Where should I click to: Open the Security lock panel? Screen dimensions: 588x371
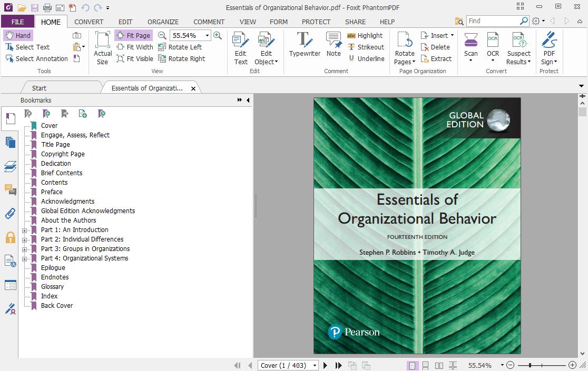(x=11, y=237)
